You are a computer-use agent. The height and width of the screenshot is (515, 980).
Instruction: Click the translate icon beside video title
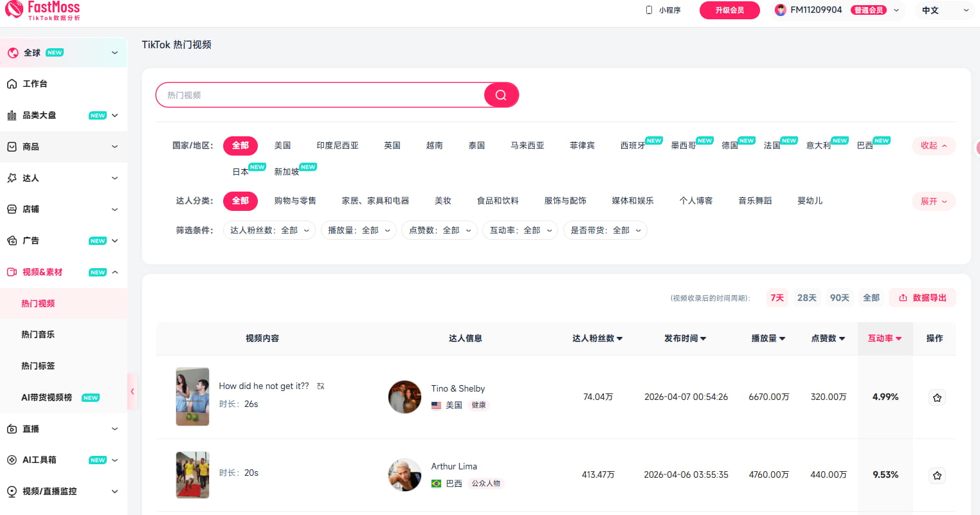pyautogui.click(x=320, y=386)
